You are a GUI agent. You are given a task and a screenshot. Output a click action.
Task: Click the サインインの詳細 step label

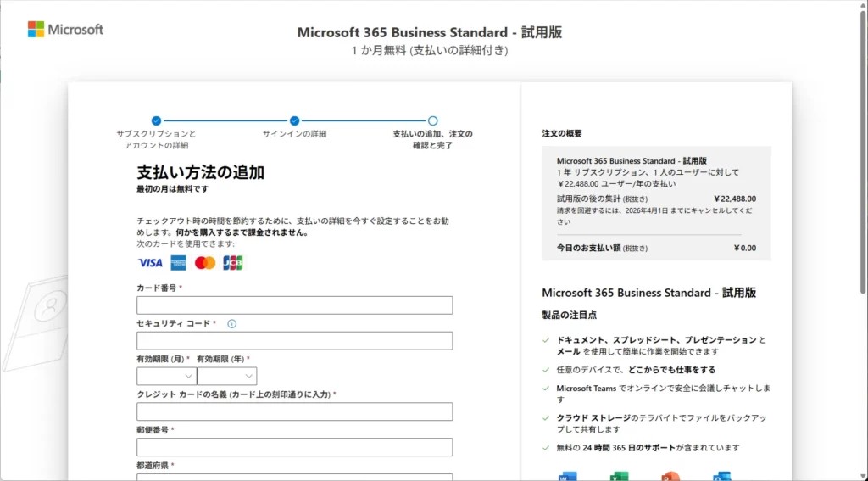point(294,134)
